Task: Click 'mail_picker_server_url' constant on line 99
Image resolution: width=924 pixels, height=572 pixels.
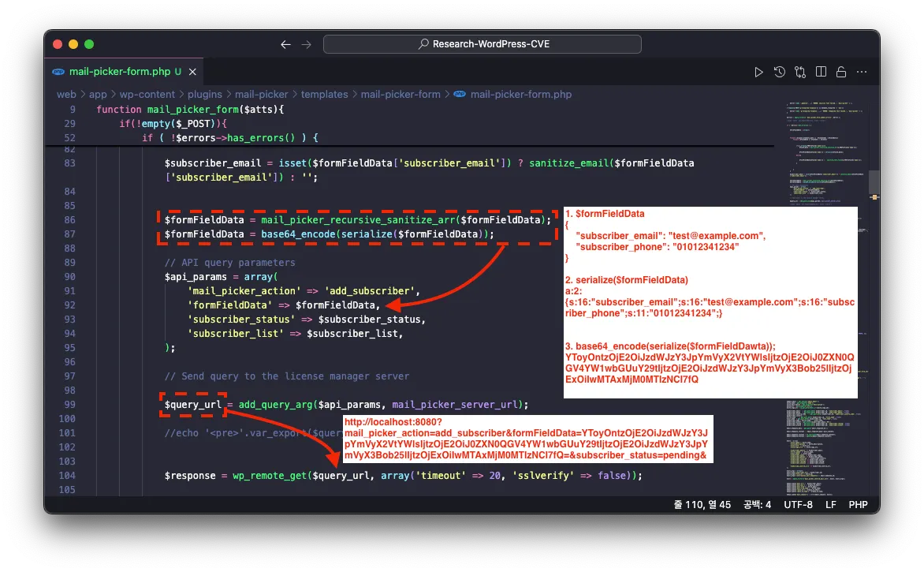Action: (454, 405)
